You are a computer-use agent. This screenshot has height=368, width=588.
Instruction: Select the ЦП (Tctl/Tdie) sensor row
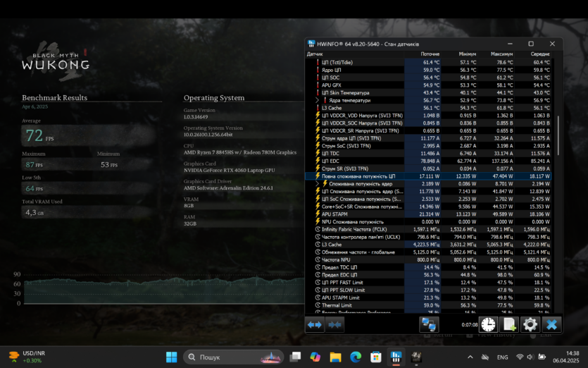(428, 62)
